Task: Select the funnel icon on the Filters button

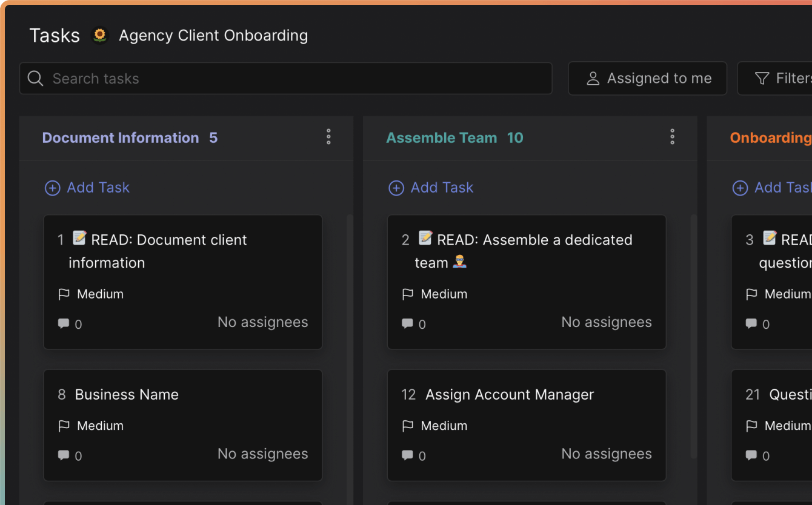Action: coord(761,78)
